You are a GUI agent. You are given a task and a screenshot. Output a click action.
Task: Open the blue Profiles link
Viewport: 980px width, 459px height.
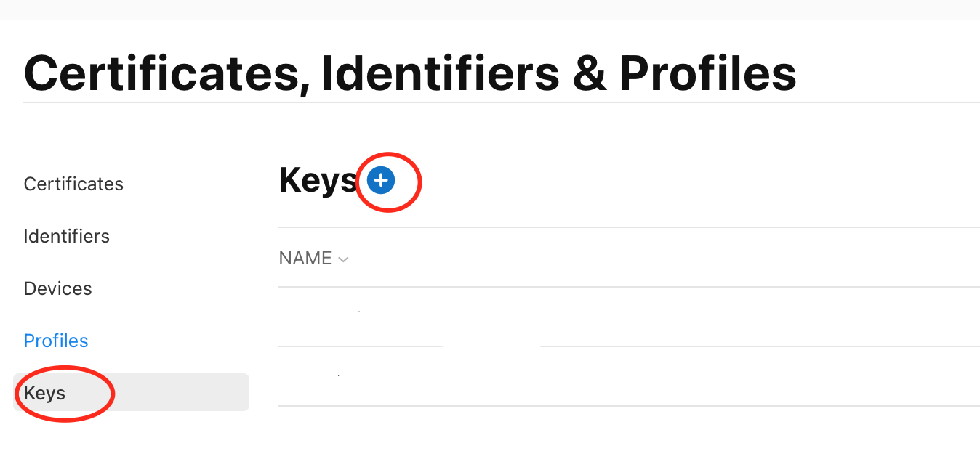tap(56, 341)
